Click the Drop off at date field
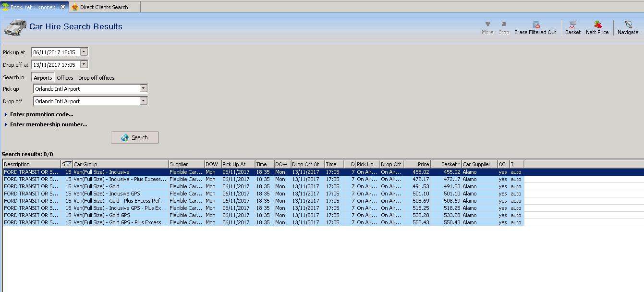Image resolution: width=644 pixels, height=292 pixels. [56, 64]
